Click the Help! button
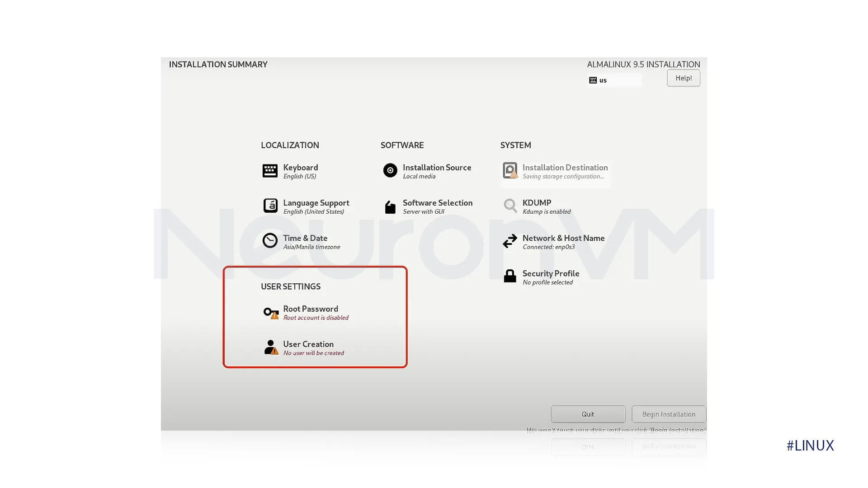The width and height of the screenshot is (868, 488). click(x=683, y=78)
